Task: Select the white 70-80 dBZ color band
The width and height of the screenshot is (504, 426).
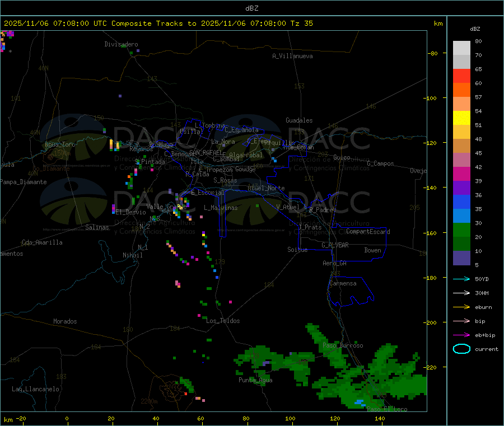Action: pyautogui.click(x=461, y=48)
